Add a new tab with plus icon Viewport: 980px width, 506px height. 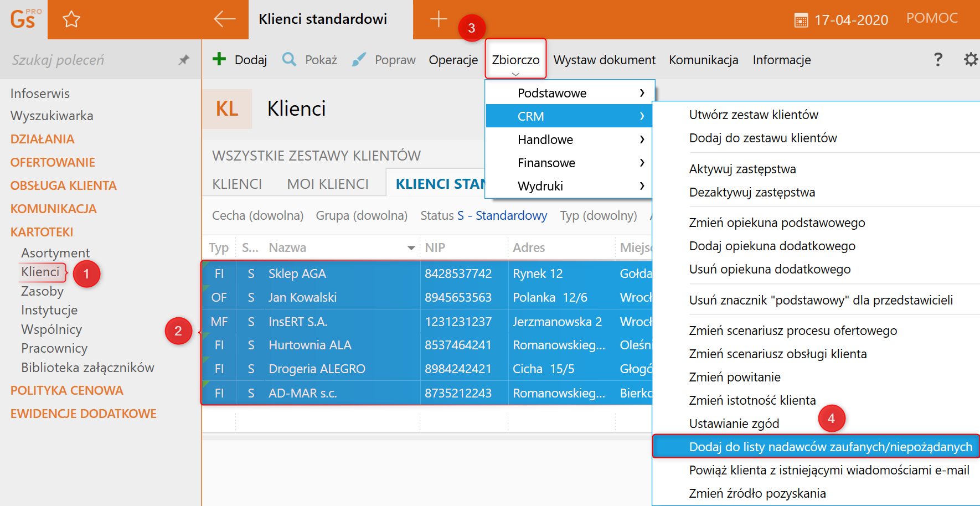tap(439, 19)
